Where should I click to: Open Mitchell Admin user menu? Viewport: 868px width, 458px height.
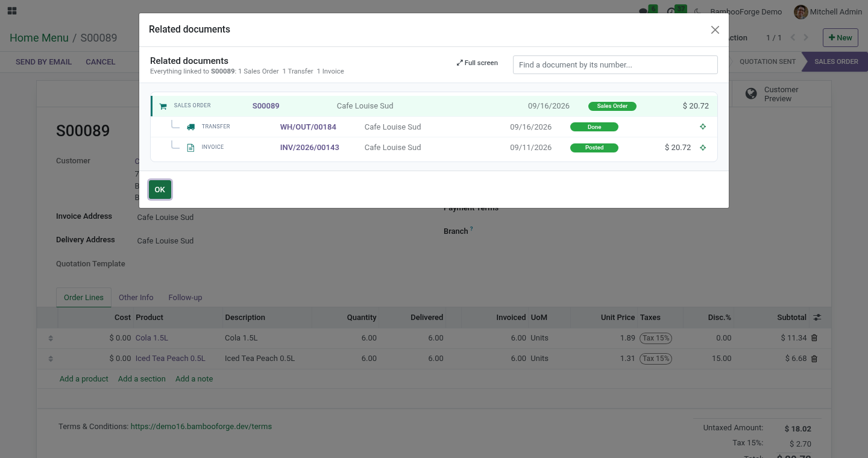[827, 11]
